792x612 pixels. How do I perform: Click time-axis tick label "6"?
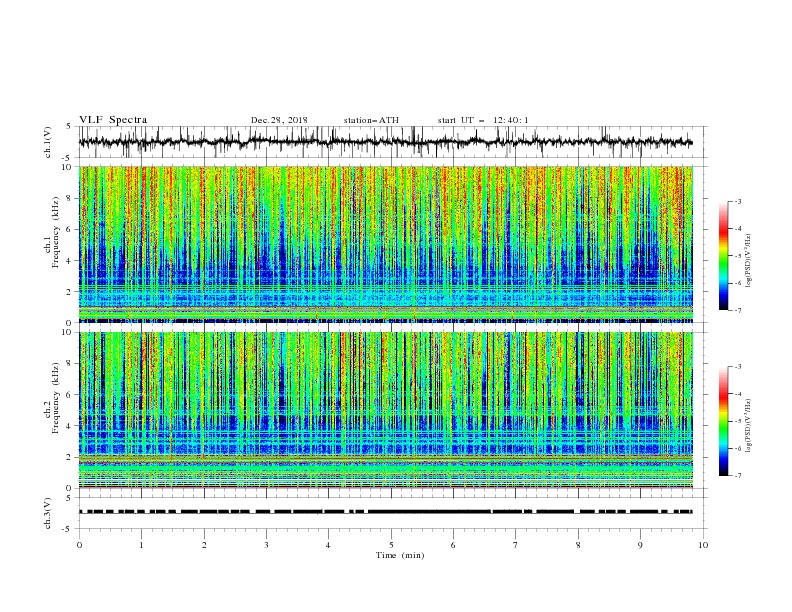[453, 545]
